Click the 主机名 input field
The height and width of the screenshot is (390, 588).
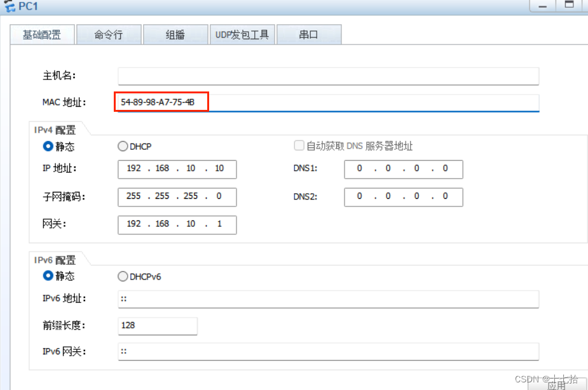click(329, 76)
